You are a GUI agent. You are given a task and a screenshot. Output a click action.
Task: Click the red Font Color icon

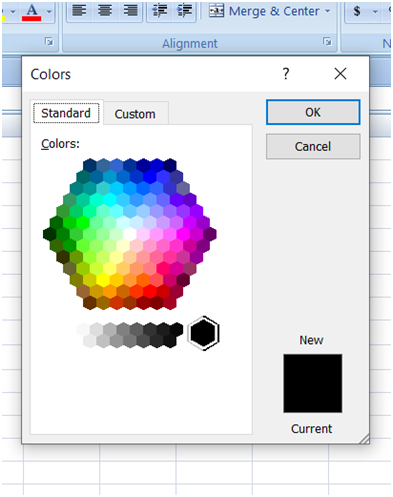[32, 12]
